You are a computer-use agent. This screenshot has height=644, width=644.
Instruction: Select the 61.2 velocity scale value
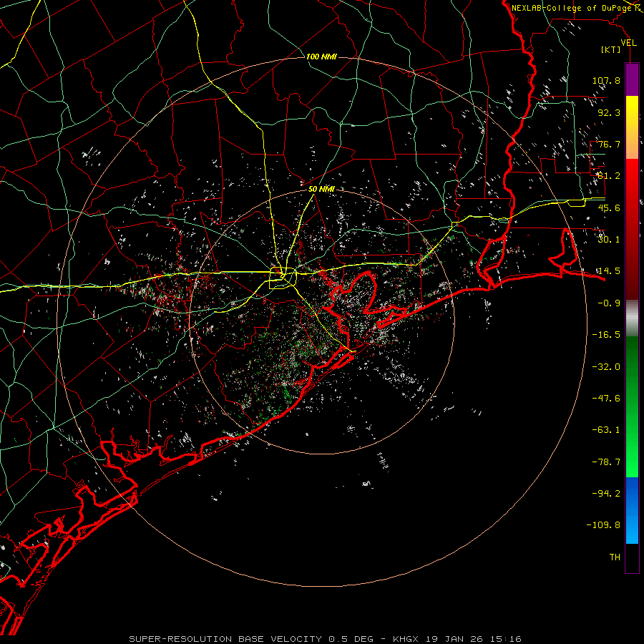tap(609, 176)
